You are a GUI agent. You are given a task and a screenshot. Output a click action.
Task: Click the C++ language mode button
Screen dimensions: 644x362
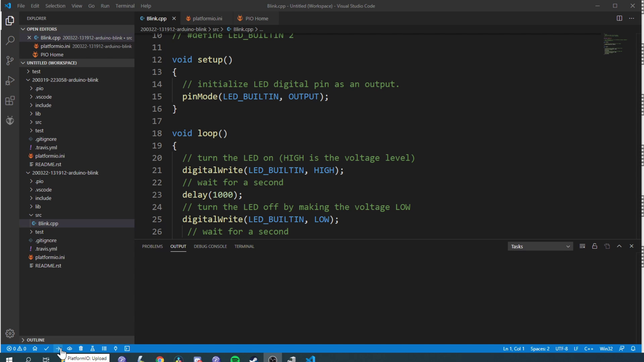click(x=589, y=349)
